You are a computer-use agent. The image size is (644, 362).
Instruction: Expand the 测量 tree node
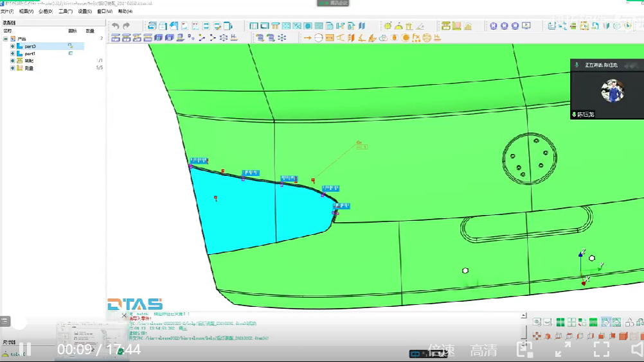click(12, 68)
